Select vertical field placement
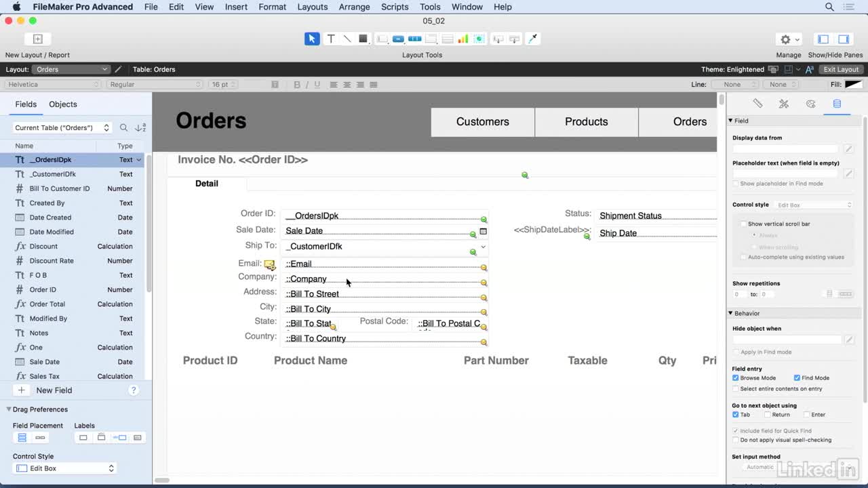 (22, 438)
